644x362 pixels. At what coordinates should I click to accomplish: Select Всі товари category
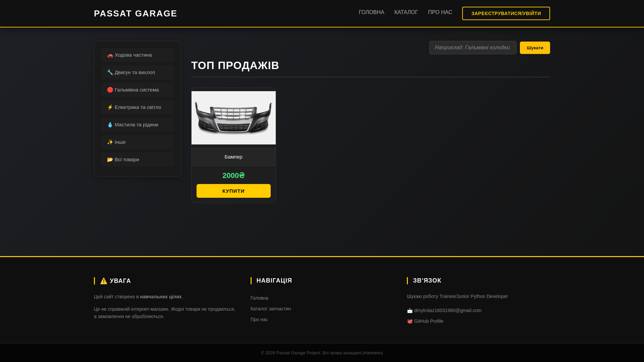[x=138, y=160]
